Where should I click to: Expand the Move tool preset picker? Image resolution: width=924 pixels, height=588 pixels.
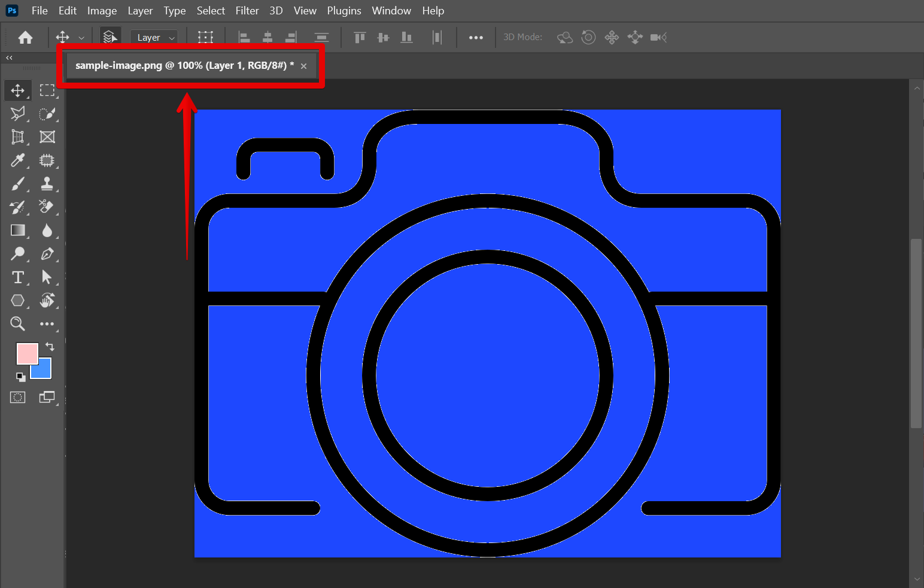(x=81, y=38)
